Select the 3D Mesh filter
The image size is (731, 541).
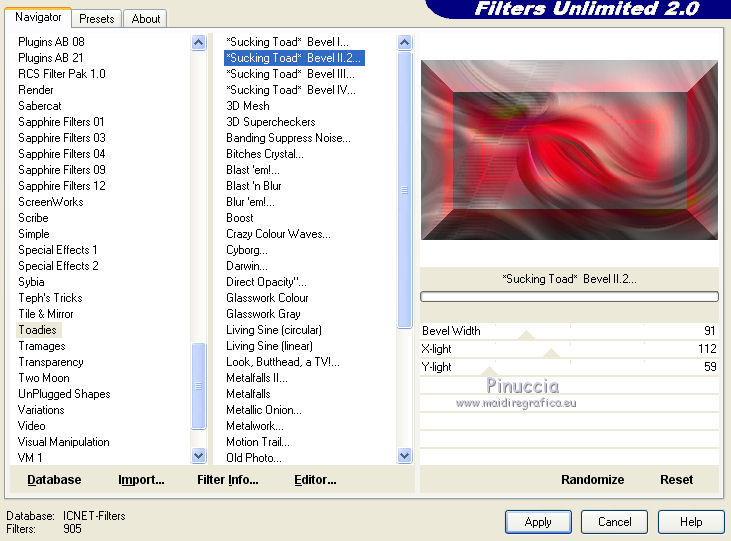pyautogui.click(x=248, y=106)
